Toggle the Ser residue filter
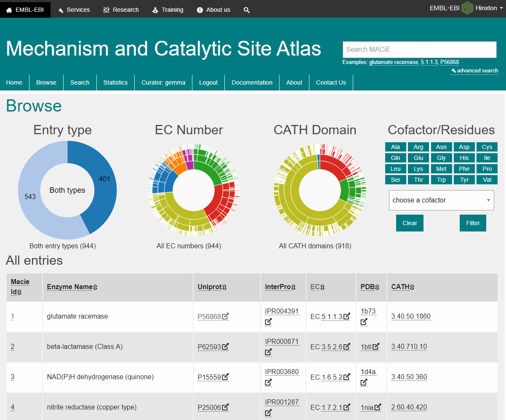 (395, 180)
